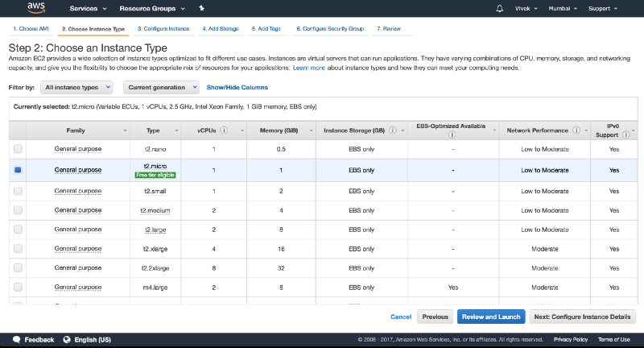Click General purpose in m4.large row
The height and width of the screenshot is (348, 644).
coord(78,288)
